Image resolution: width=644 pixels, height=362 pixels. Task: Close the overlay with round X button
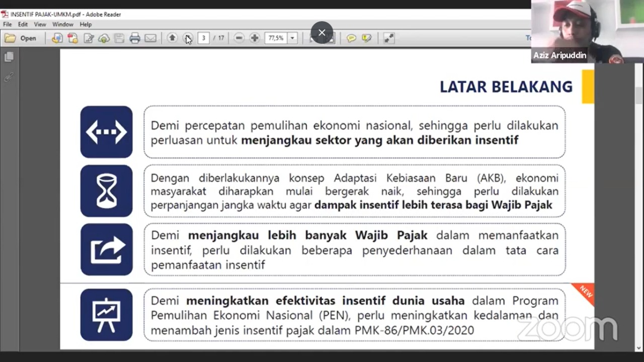pyautogui.click(x=322, y=33)
